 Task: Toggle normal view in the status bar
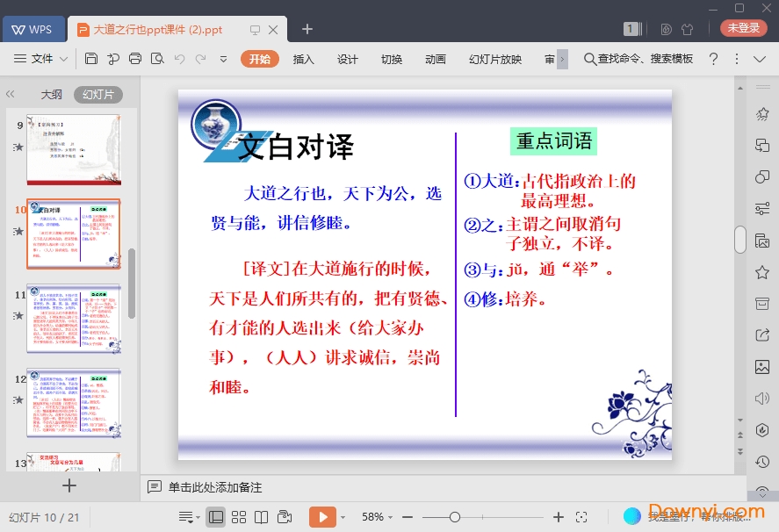215,517
